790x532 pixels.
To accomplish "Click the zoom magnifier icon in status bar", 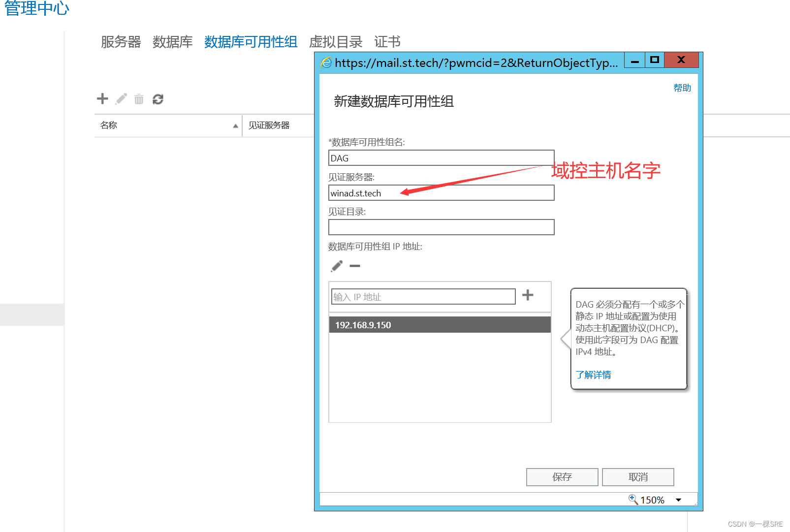I will (633, 499).
